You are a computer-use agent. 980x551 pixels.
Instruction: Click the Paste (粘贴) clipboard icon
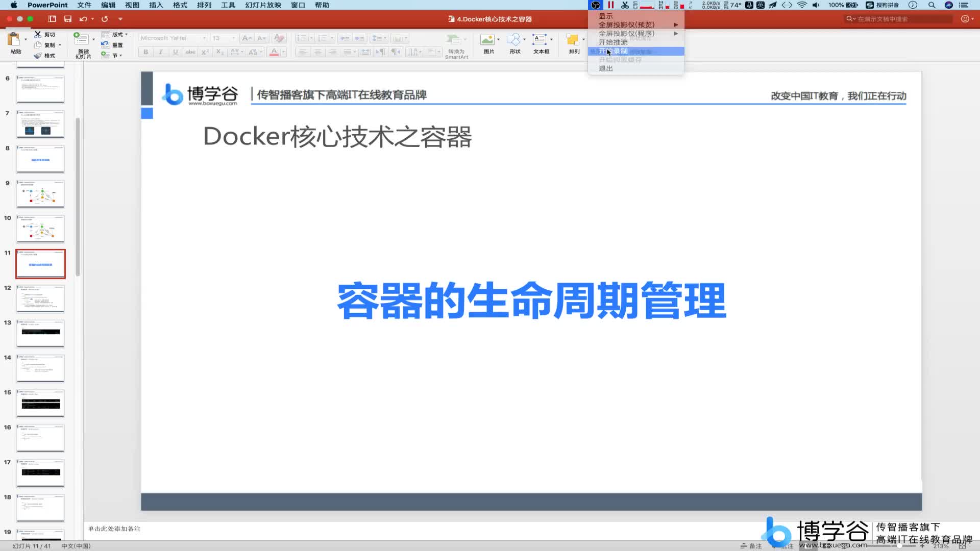[x=14, y=39]
